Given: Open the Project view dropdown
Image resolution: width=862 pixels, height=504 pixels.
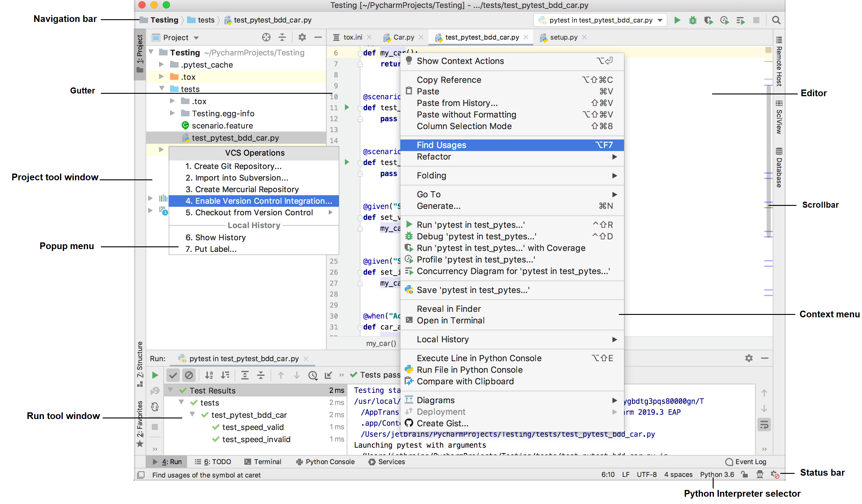Looking at the screenshot, I should pos(196,38).
